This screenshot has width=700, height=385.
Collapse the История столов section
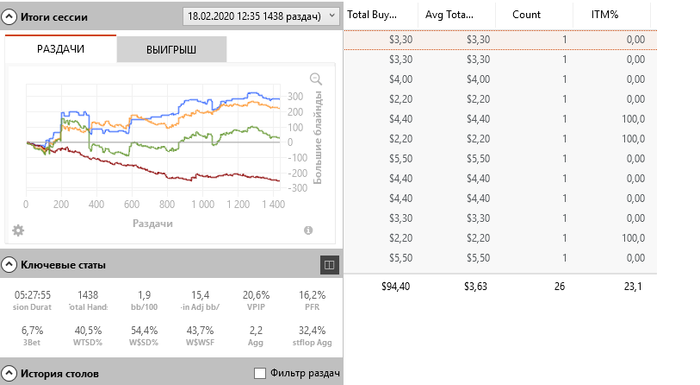pos(9,373)
